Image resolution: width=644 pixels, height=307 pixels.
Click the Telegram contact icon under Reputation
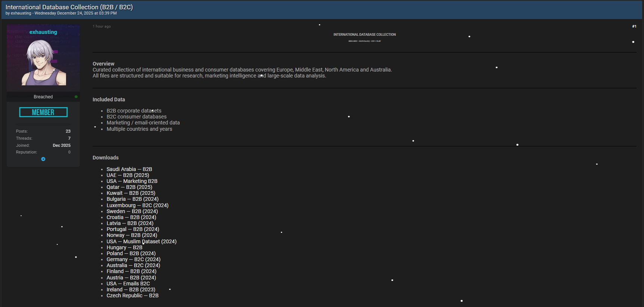(x=43, y=159)
